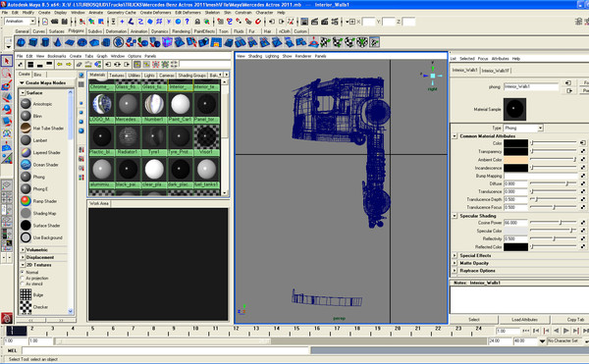
Task: Collapse Common Material Attributes section
Action: tap(455, 135)
